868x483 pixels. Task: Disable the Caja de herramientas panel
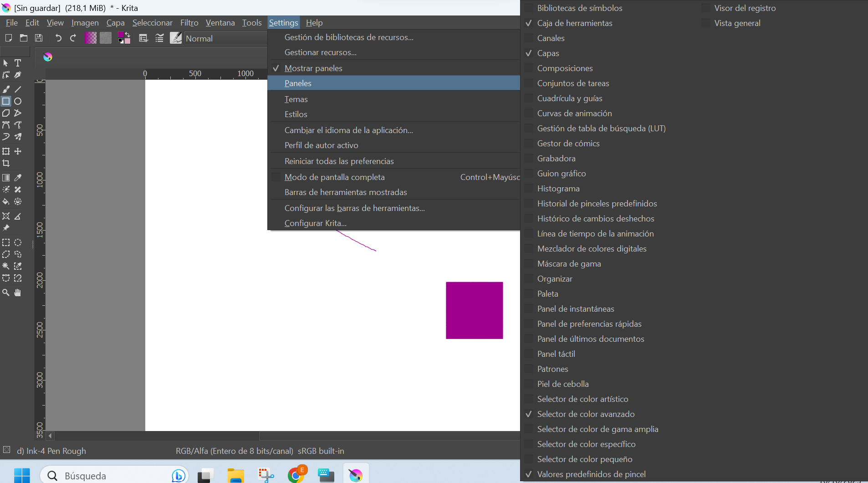click(x=529, y=23)
